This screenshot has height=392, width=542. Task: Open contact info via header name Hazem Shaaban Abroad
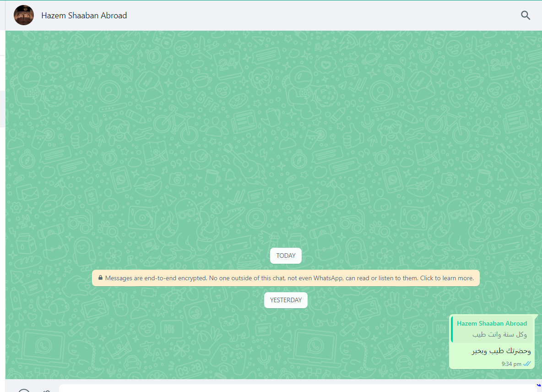[84, 16]
